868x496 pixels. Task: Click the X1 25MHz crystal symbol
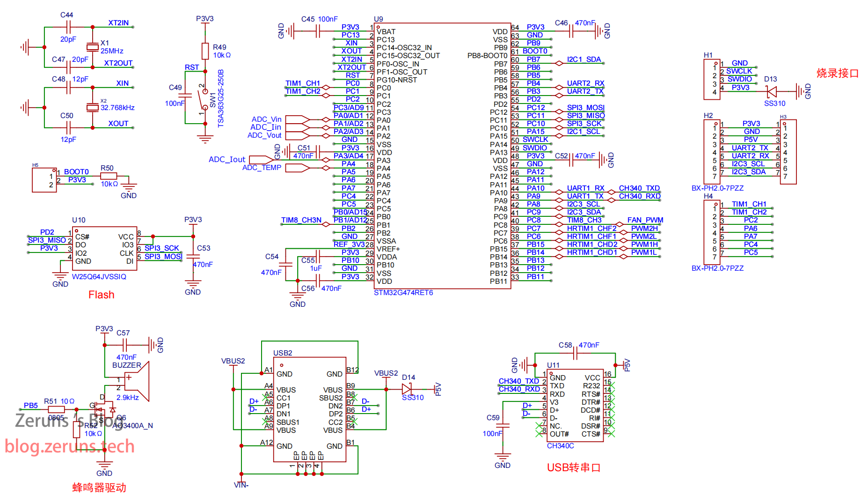click(x=93, y=46)
